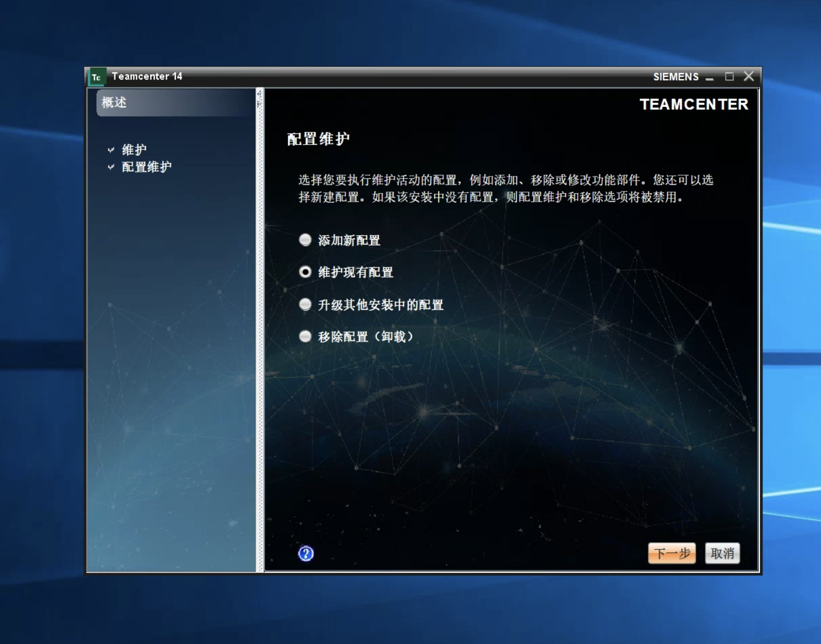Click the 取消 button
Image resolution: width=821 pixels, height=644 pixels.
722,553
